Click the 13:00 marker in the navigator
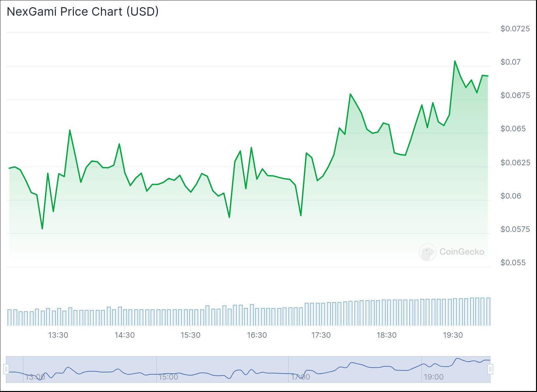 tap(35, 377)
